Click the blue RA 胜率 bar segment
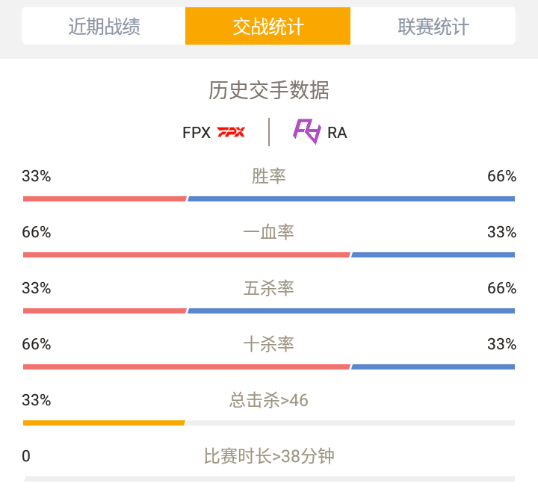Screen dimensions: 538x489 pos(351,199)
